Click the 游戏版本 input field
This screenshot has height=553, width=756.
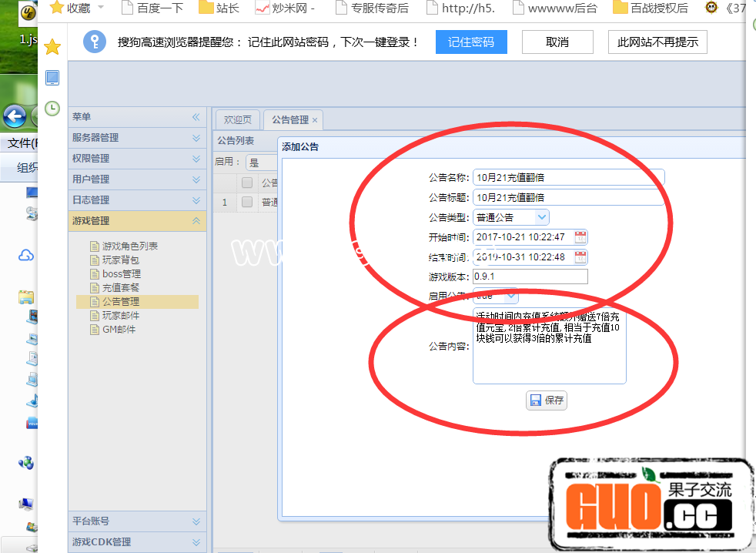(530, 276)
